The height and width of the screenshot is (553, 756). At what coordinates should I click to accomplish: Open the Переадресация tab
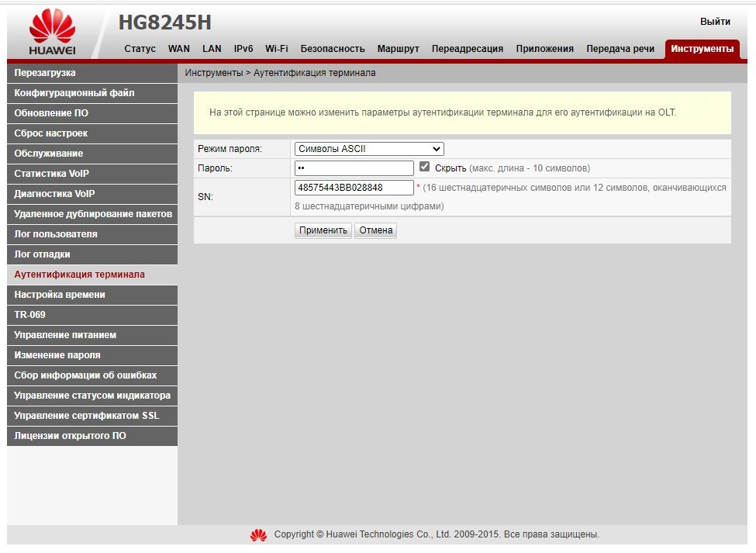[468, 49]
